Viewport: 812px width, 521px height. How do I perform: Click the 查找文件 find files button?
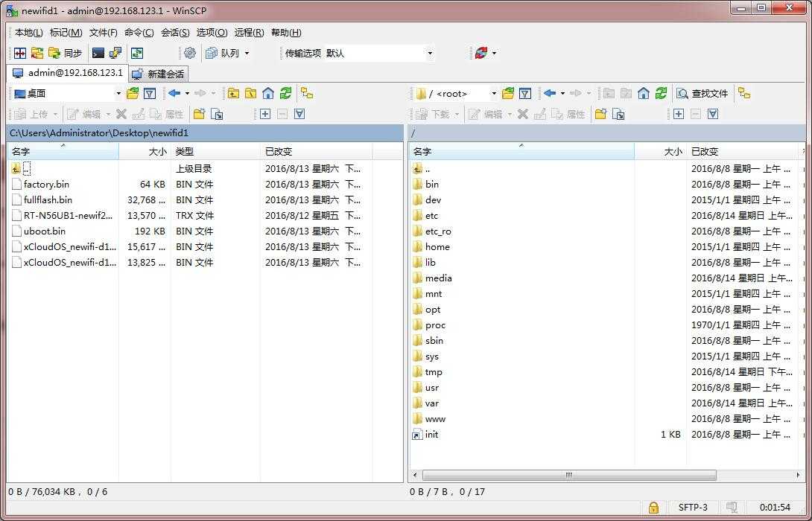pos(703,94)
